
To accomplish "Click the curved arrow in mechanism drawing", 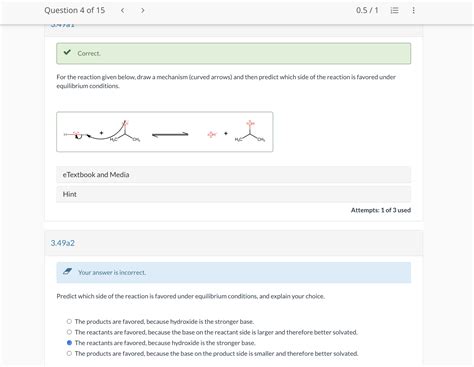I will point(105,132).
